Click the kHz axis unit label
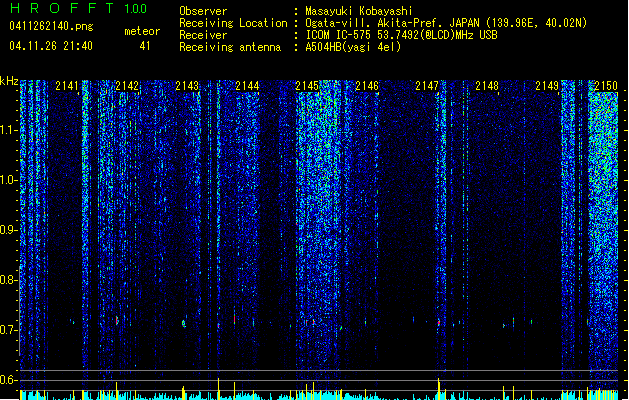The image size is (629, 400). click(9, 81)
